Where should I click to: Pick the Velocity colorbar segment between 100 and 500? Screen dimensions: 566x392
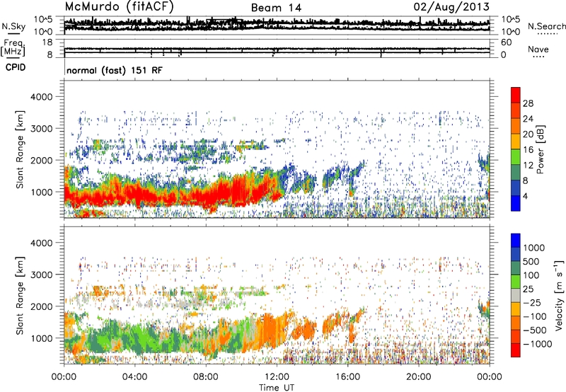(x=516, y=268)
